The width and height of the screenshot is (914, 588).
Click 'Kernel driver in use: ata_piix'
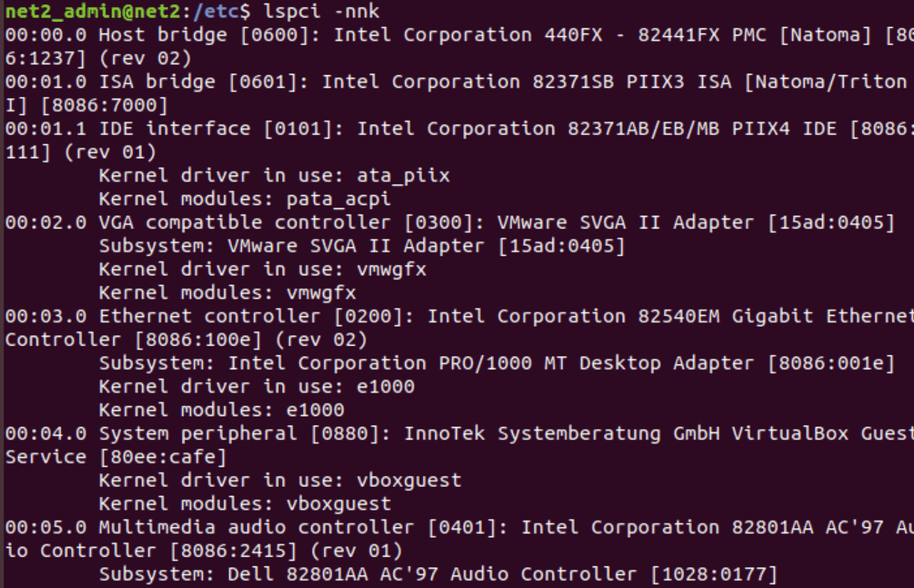click(x=274, y=176)
